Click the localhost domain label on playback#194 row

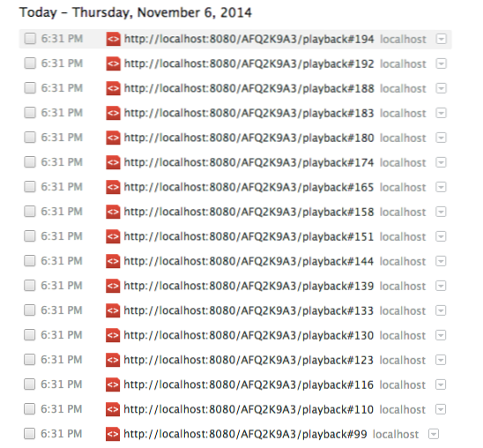pos(403,39)
